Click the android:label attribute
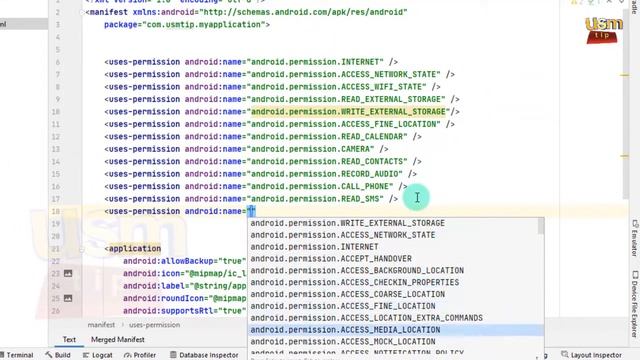Viewport: 640px width, 360px height. click(x=154, y=286)
